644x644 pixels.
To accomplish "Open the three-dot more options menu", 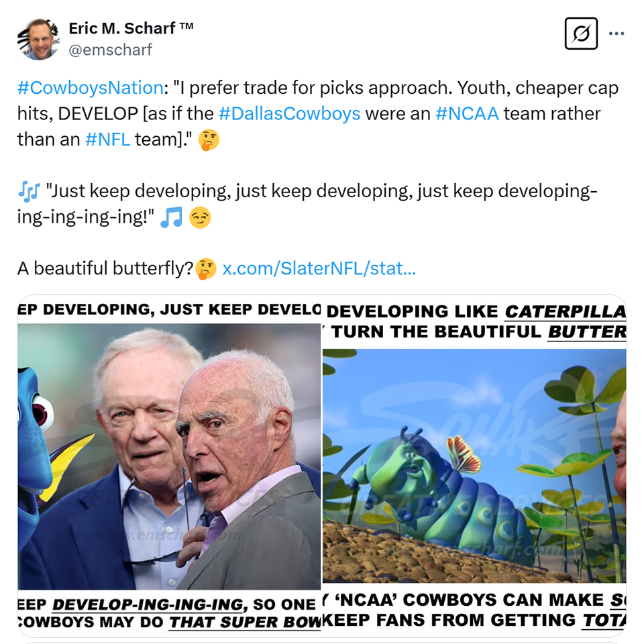I will point(616,34).
